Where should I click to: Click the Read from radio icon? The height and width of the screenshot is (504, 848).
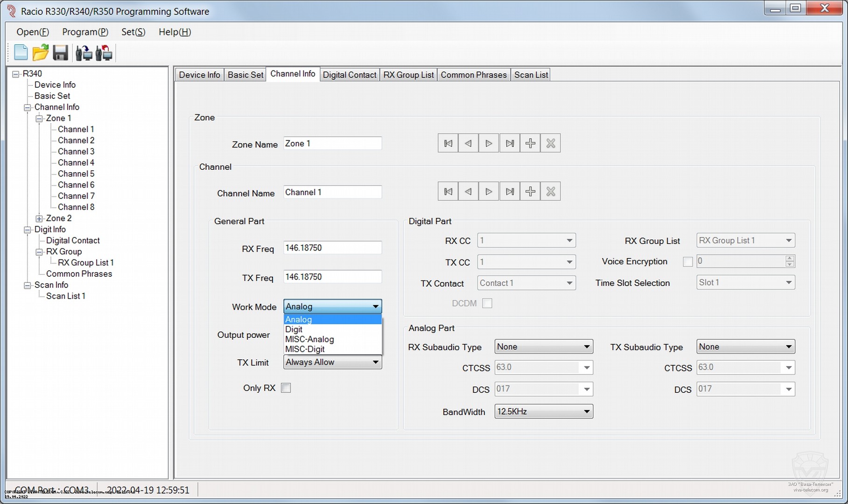click(x=84, y=53)
